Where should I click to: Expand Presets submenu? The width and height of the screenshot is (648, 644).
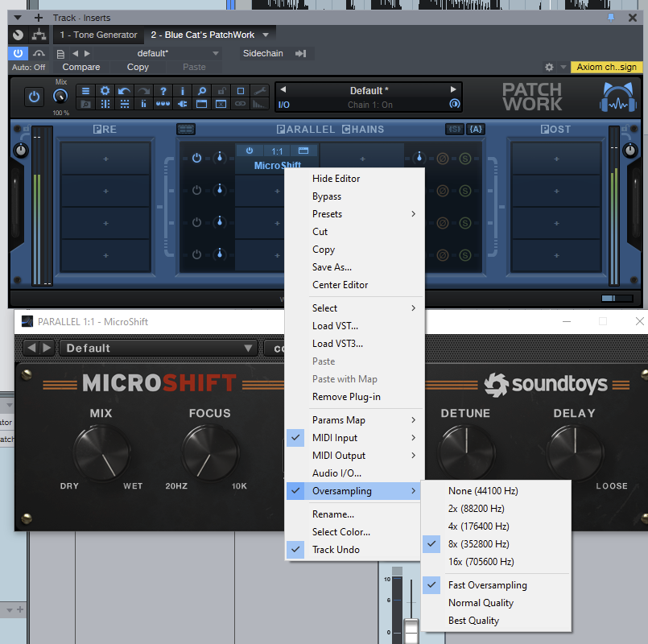coord(355,214)
